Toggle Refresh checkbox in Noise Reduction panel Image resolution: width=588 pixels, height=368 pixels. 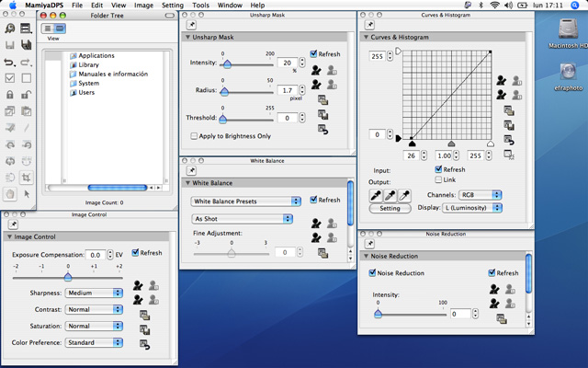click(x=492, y=273)
